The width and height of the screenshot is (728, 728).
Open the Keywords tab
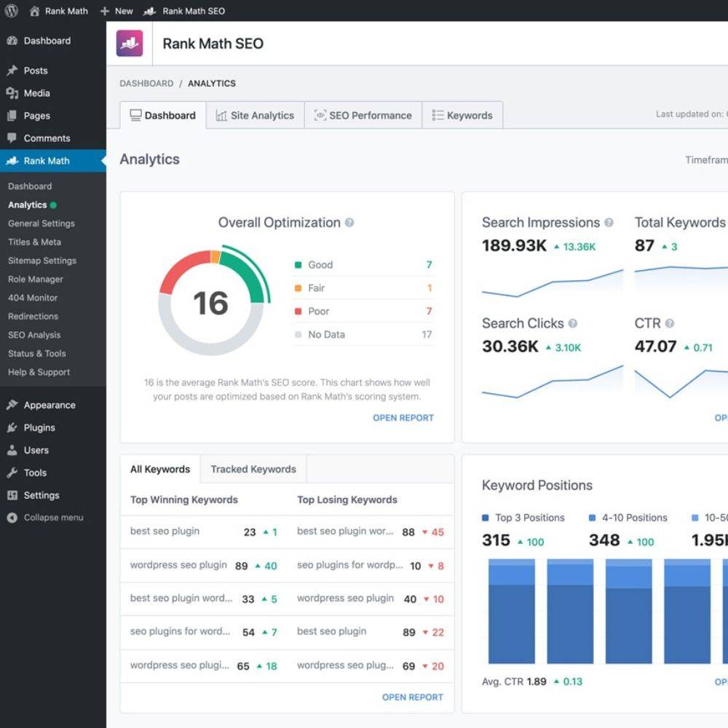point(462,115)
